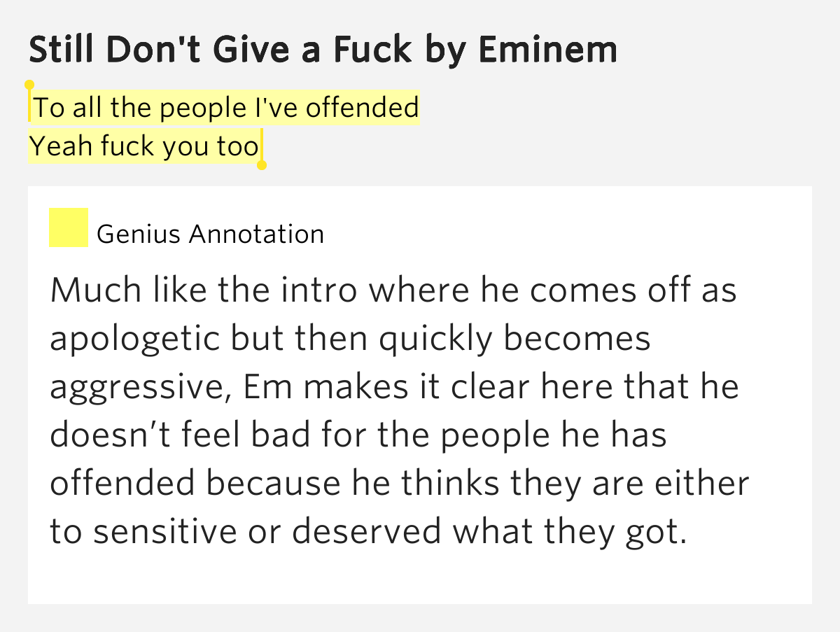The height and width of the screenshot is (632, 840).
Task: Click the end handle of the lyric highlight
Action: pyautogui.click(x=262, y=165)
